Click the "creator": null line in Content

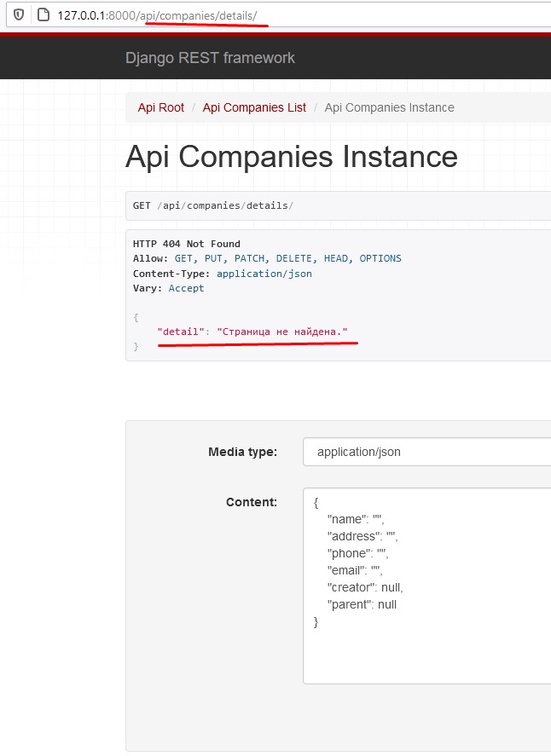tap(365, 588)
